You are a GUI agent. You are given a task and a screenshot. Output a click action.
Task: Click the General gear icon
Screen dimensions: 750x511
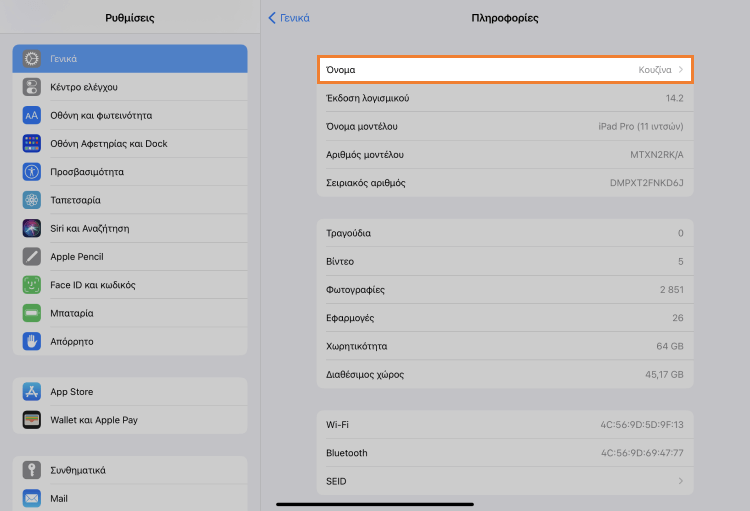32,59
